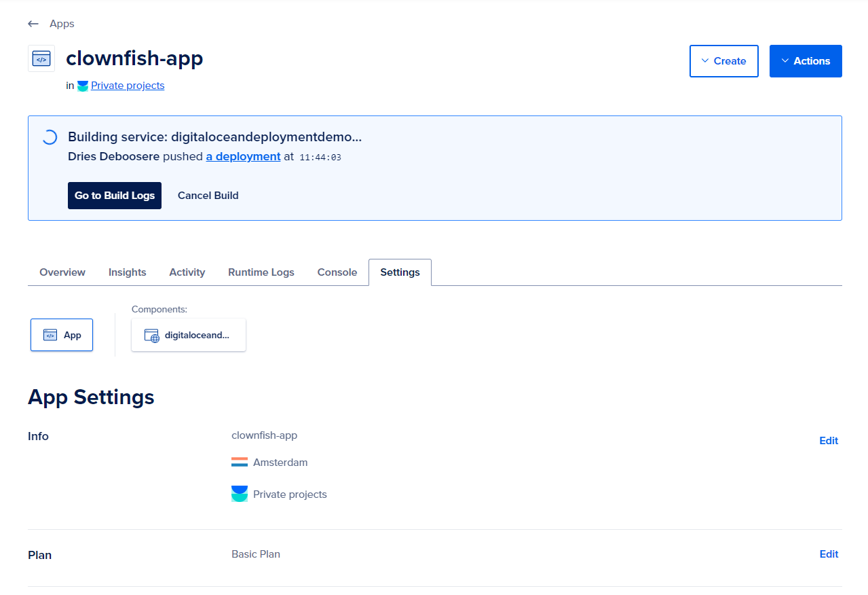
Task: Click the project logo in the Info section
Action: (x=240, y=494)
